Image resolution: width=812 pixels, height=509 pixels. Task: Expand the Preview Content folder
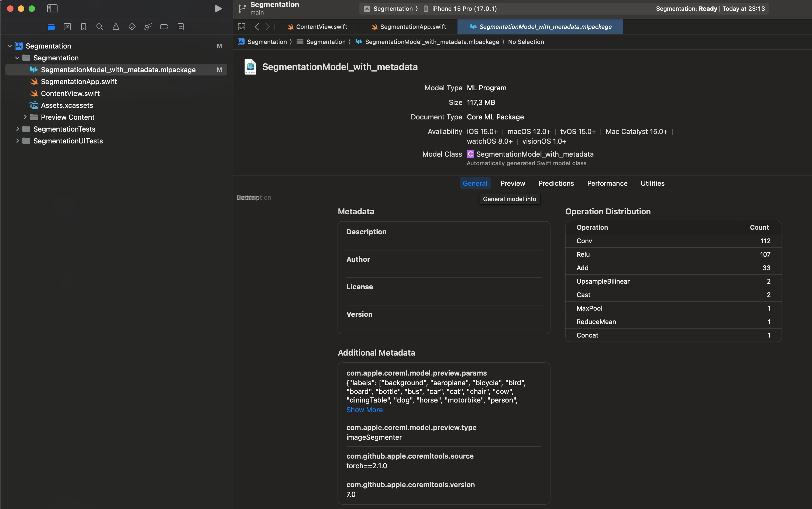point(25,117)
